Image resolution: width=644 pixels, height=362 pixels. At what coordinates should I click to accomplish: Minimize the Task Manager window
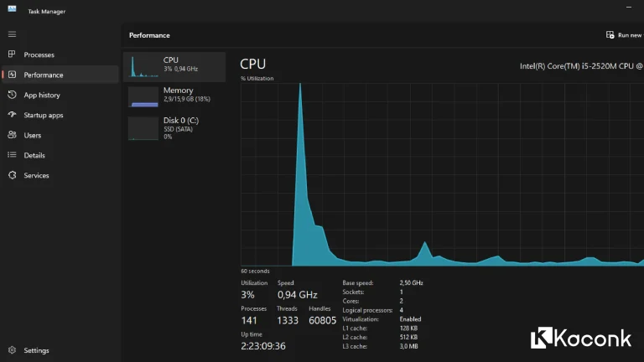pos(629,8)
